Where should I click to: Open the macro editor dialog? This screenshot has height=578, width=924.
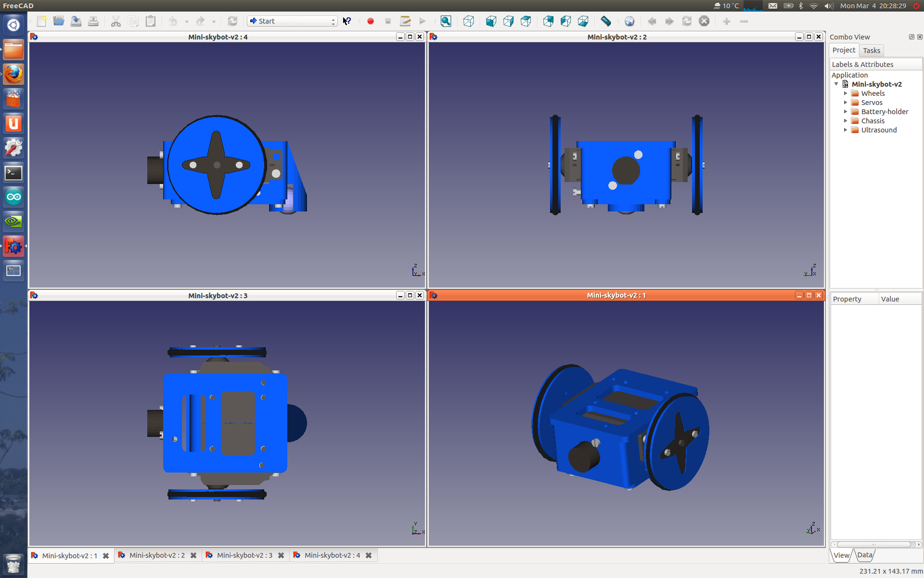tap(405, 21)
